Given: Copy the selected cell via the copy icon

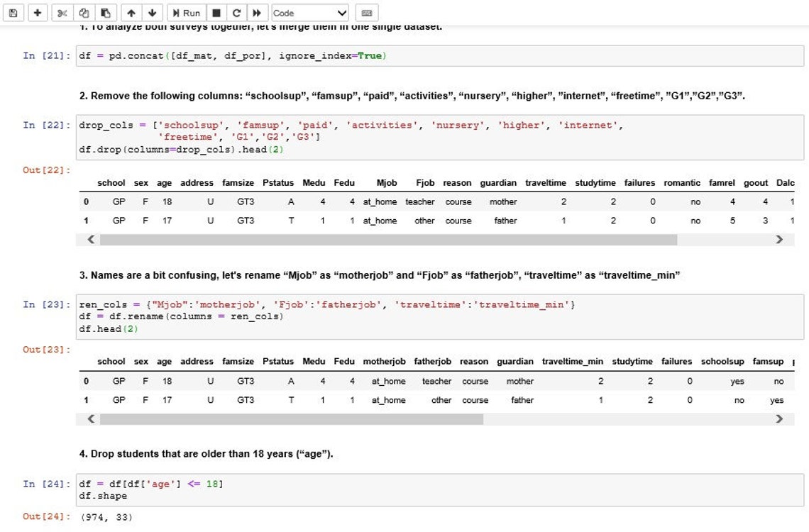Looking at the screenshot, I should tap(84, 12).
